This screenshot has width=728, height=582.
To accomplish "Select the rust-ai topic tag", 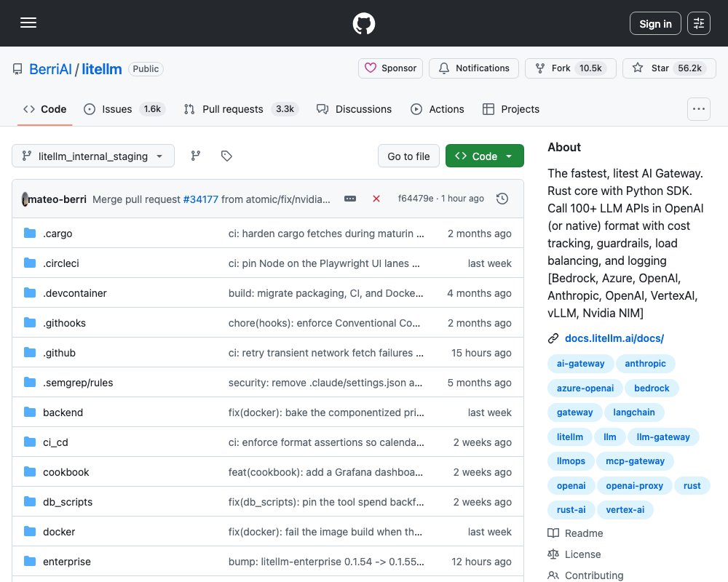I will [x=571, y=509].
